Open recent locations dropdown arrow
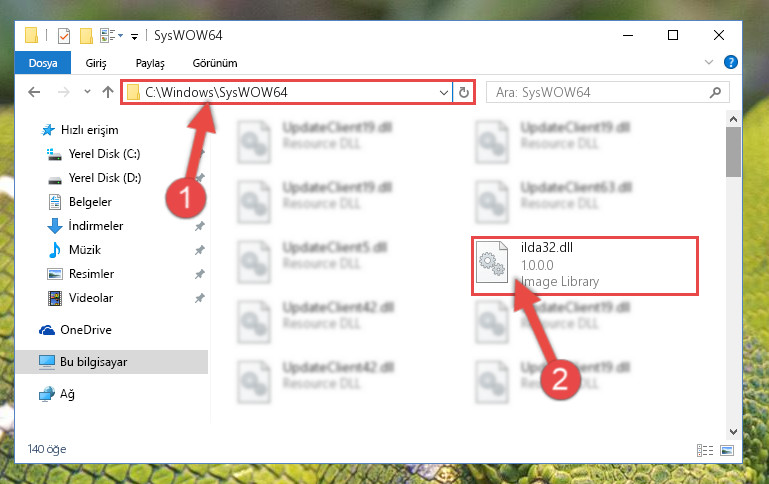 click(x=87, y=92)
